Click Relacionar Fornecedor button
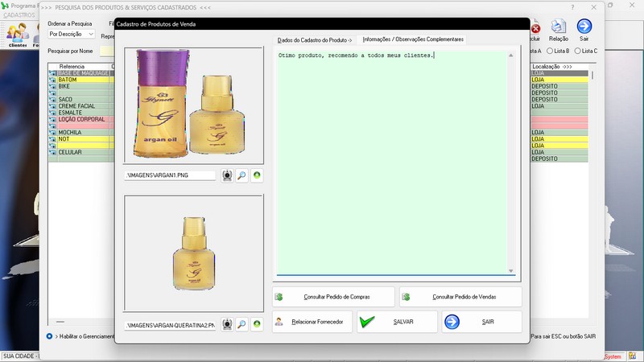Viewport: 644px width, 362px height. (x=312, y=322)
